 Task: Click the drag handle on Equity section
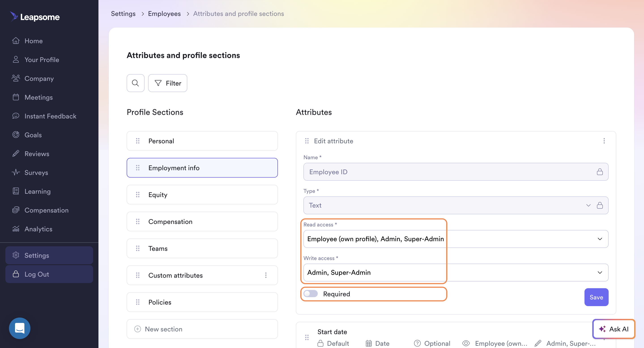tap(138, 195)
